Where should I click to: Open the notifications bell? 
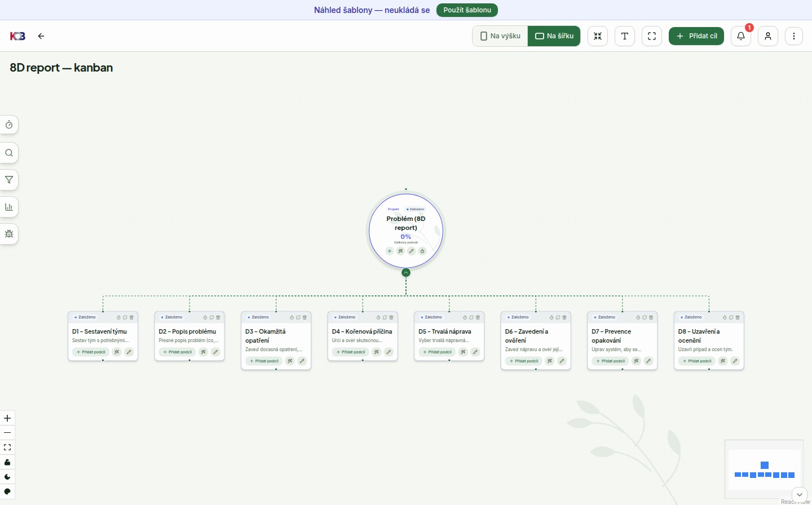pos(741,36)
